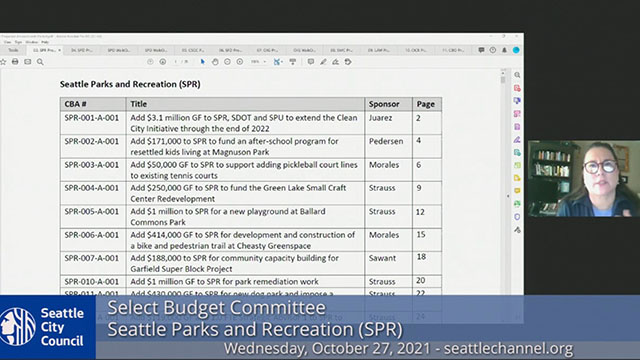Switch to the 04. SPD document tab
Screen dimensions: 640x360
pos(81,50)
